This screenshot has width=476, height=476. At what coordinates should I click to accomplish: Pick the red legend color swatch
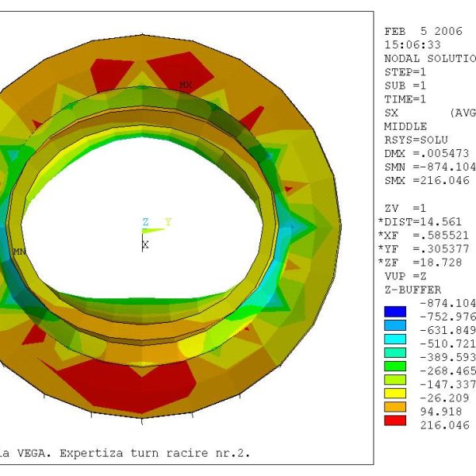click(394, 420)
